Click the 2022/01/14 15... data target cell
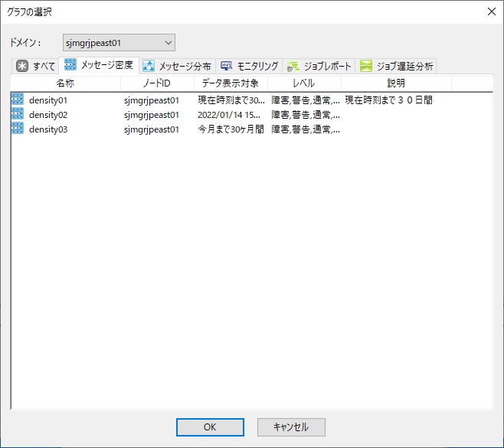Viewport: 504px width, 448px height. coord(229,115)
